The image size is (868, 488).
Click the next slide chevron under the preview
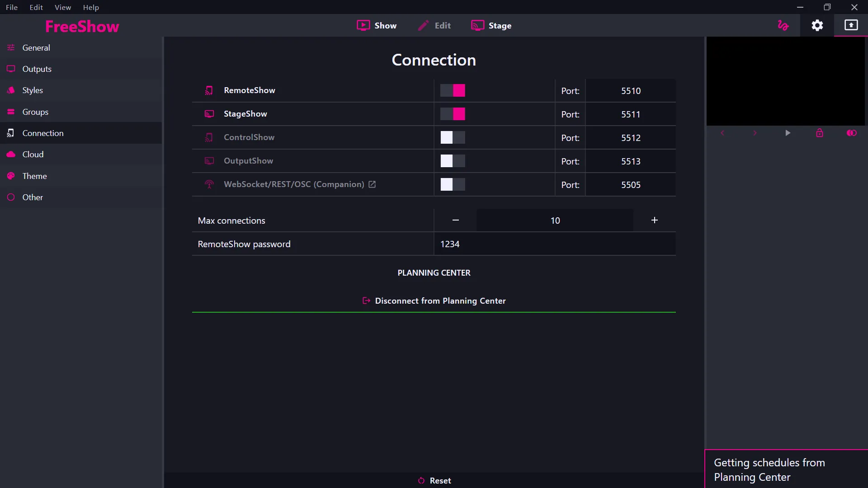[x=755, y=133]
